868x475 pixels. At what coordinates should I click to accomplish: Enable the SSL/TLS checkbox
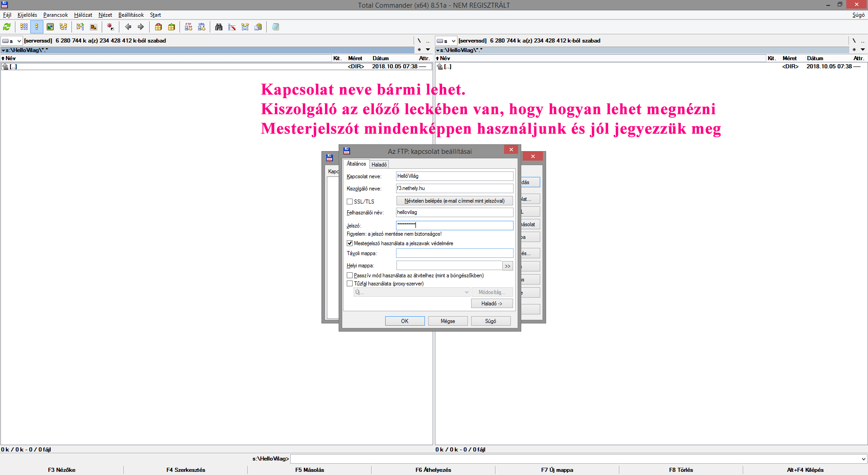pos(350,202)
